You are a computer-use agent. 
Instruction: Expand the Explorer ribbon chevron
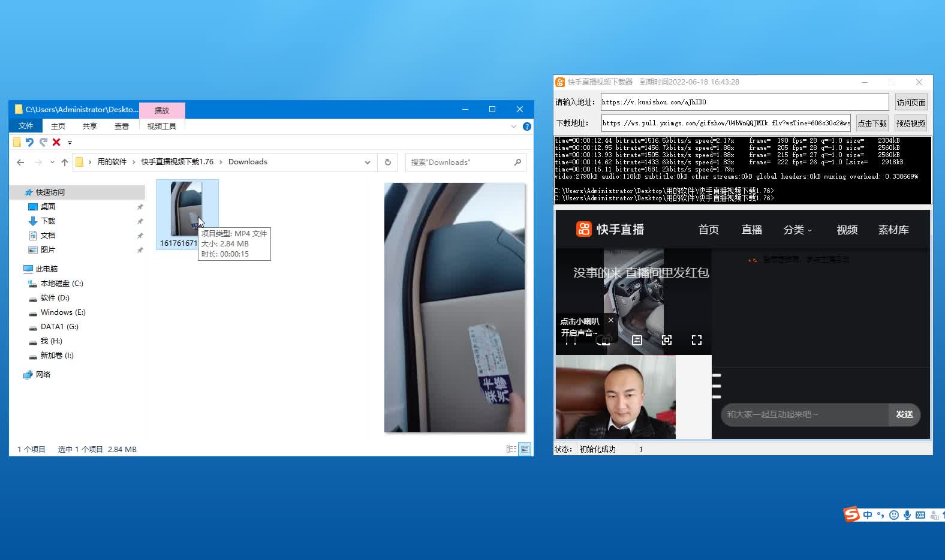514,127
